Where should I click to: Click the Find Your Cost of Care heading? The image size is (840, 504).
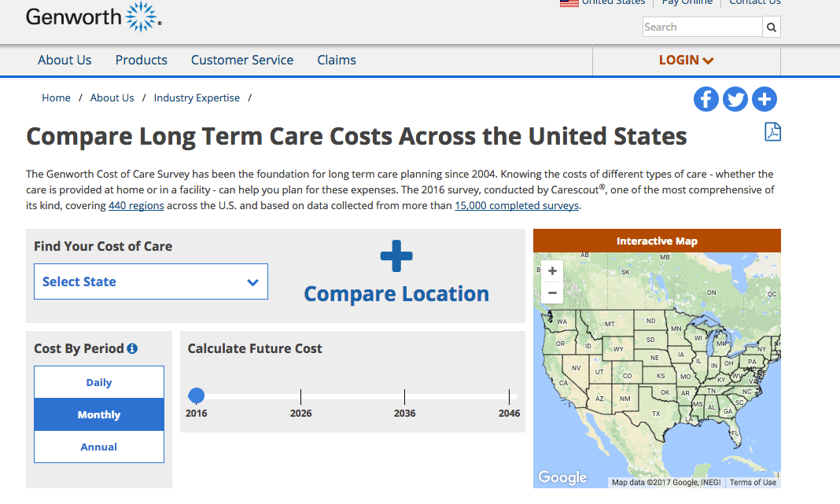point(103,246)
